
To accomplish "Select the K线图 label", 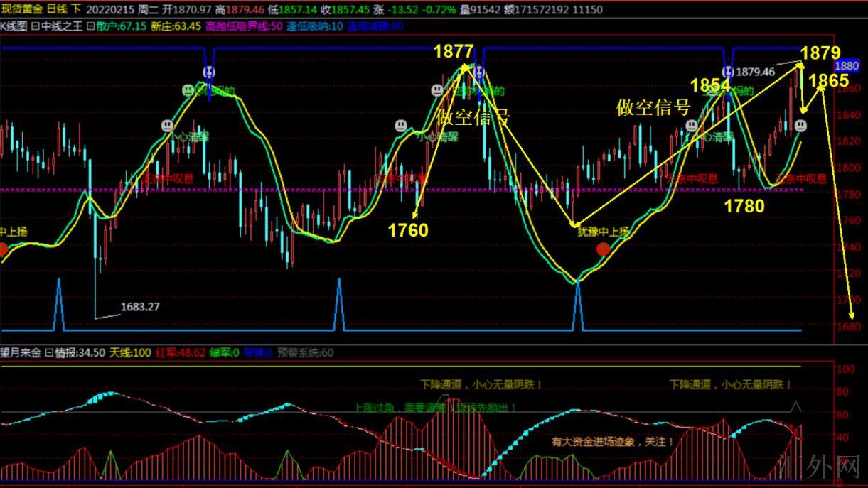I will [x=13, y=26].
